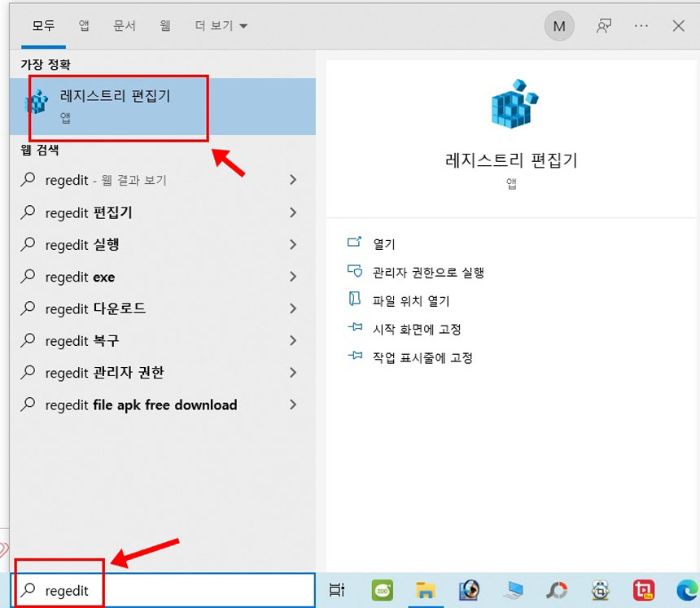Expand the regedit exe suggestion chevron

tap(293, 277)
